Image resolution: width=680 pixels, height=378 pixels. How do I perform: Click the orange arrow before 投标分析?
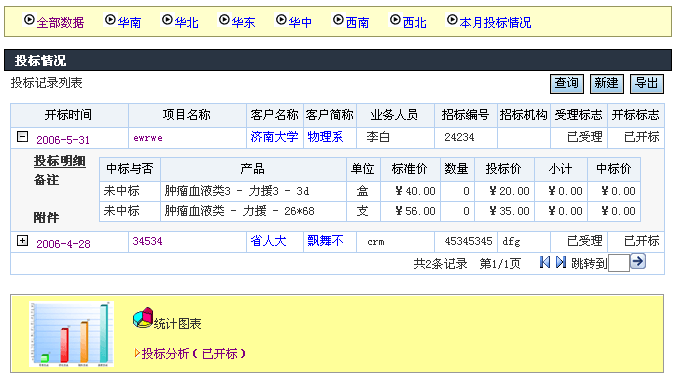(137, 353)
